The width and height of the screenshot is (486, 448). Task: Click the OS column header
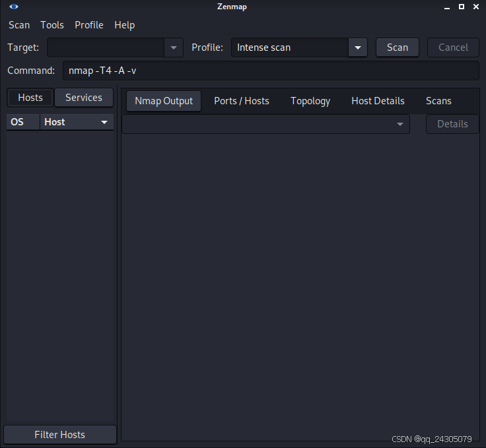coord(23,122)
